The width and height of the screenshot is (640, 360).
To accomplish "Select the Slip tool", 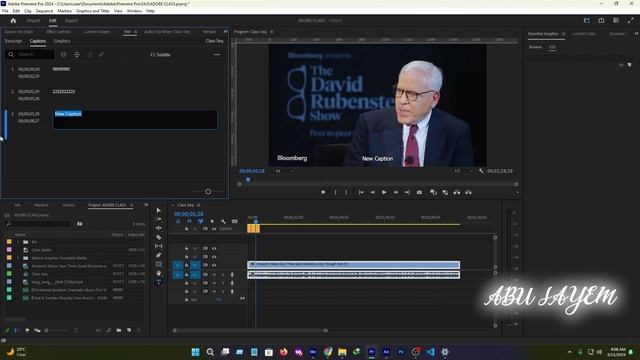I will 159,246.
